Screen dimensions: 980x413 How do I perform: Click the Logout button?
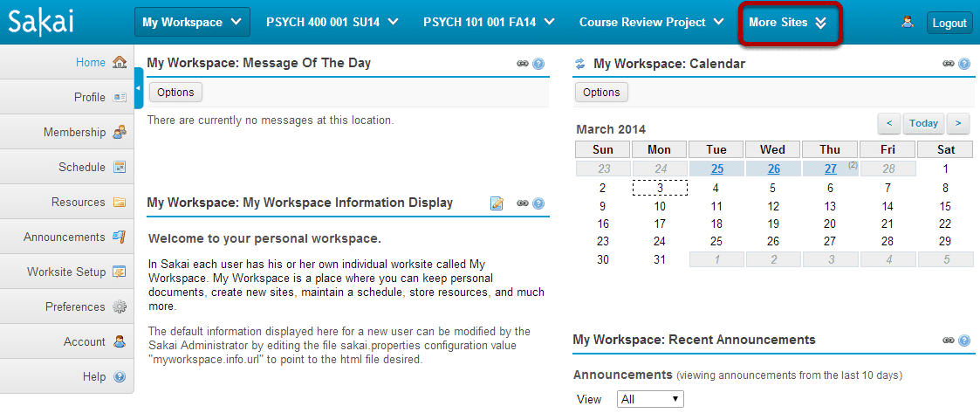[x=949, y=24]
